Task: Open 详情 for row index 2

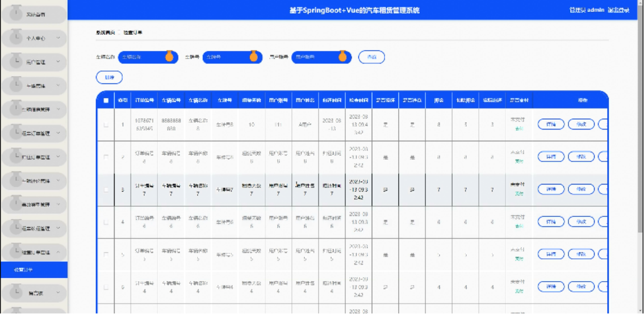Action: click(x=551, y=156)
